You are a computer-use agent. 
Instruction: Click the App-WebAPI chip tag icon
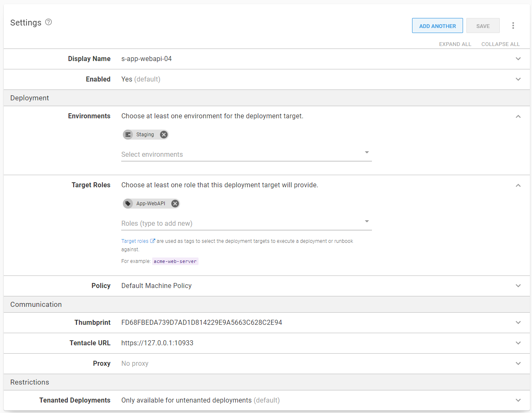(128, 204)
